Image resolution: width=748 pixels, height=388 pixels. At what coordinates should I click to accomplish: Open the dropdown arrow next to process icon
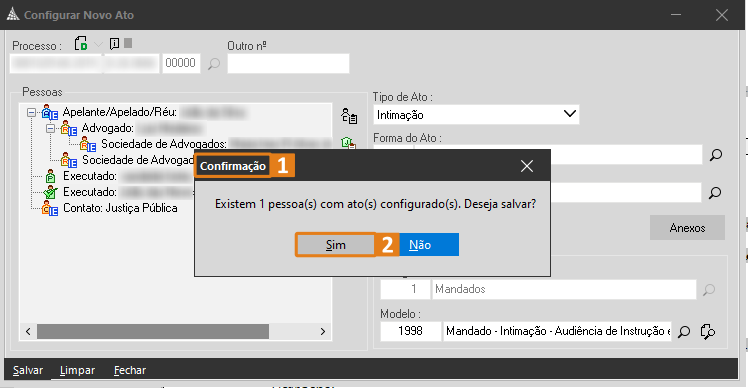pyautogui.click(x=98, y=44)
